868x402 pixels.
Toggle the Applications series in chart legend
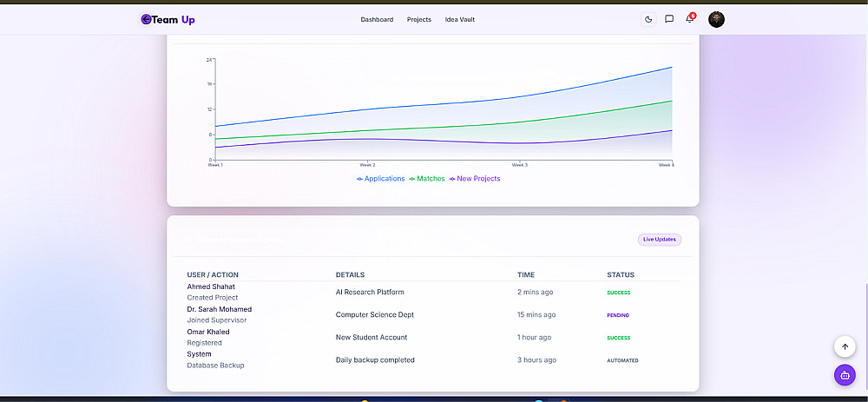[x=381, y=179]
